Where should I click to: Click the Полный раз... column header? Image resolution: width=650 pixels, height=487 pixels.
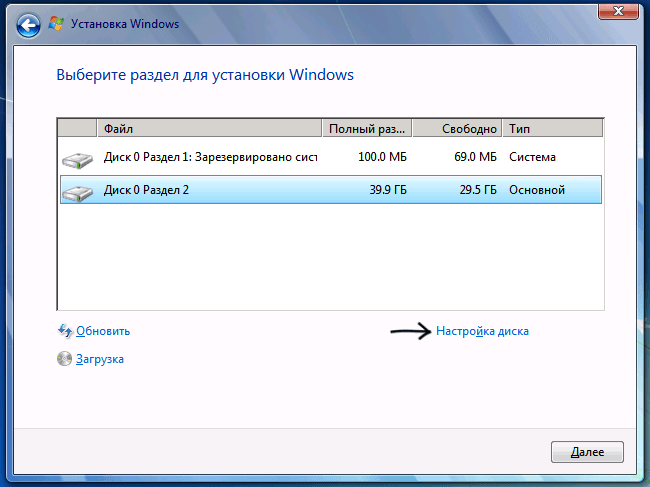(x=367, y=129)
